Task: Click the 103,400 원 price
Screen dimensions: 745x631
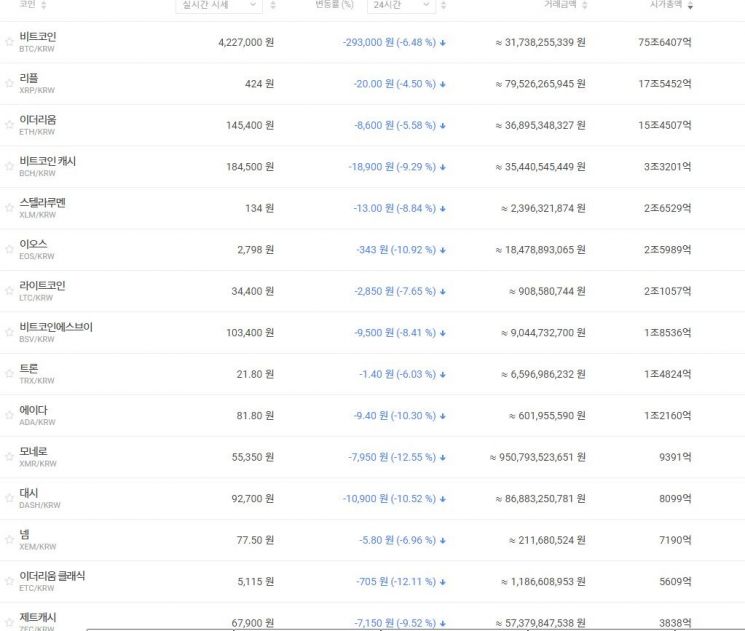Action: coord(250,333)
